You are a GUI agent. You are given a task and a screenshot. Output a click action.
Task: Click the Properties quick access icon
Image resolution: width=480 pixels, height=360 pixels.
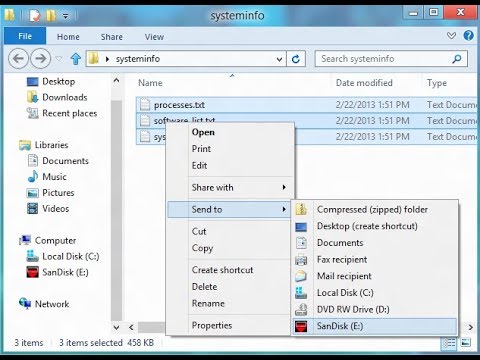click(x=34, y=15)
